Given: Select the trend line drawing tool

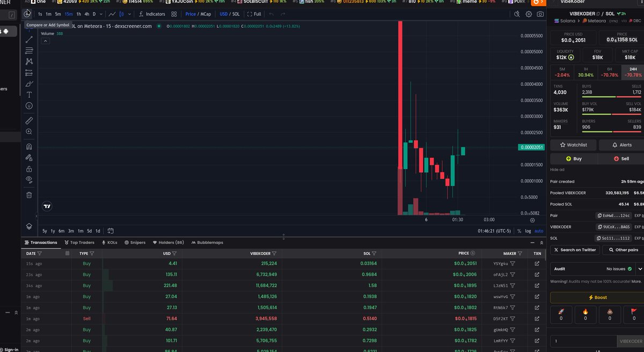Looking at the screenshot, I should pos(29,39).
